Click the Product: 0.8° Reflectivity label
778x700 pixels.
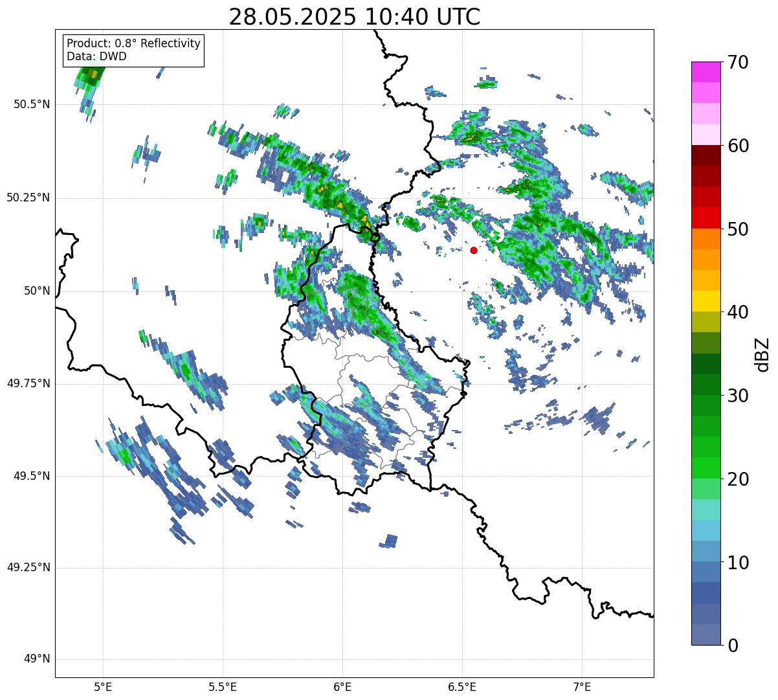click(134, 43)
